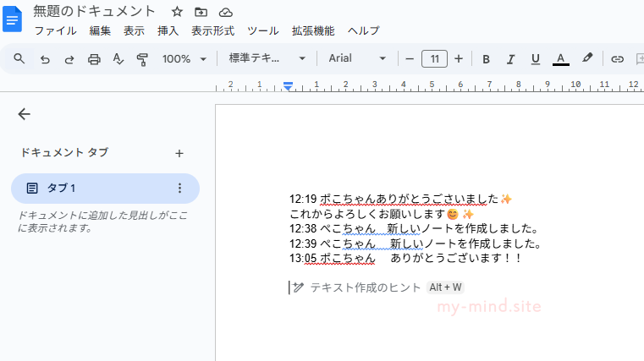Click the line starting with 12:38
644x361 pixels.
point(414,228)
